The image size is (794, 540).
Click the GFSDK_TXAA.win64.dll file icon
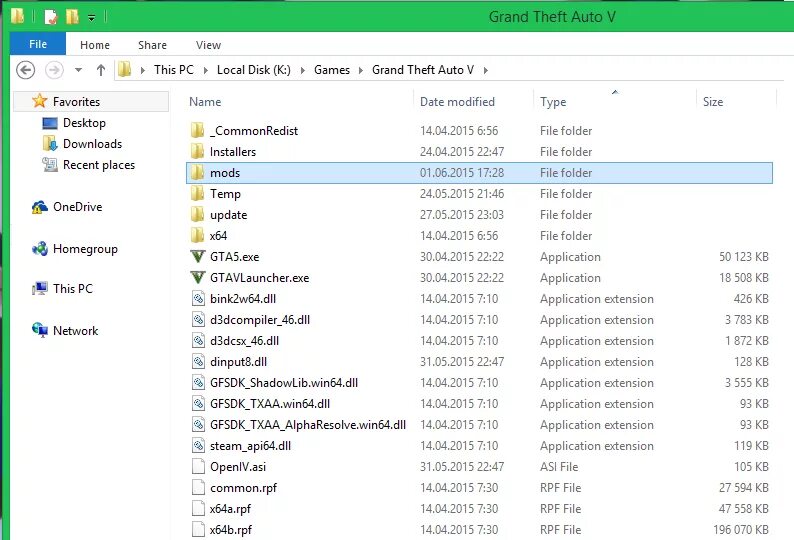pyautogui.click(x=198, y=404)
